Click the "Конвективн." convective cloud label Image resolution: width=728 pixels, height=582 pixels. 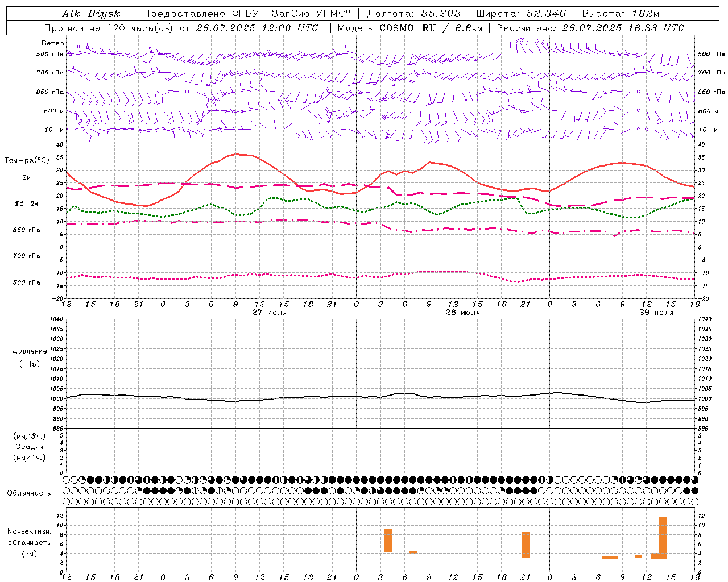click(29, 531)
